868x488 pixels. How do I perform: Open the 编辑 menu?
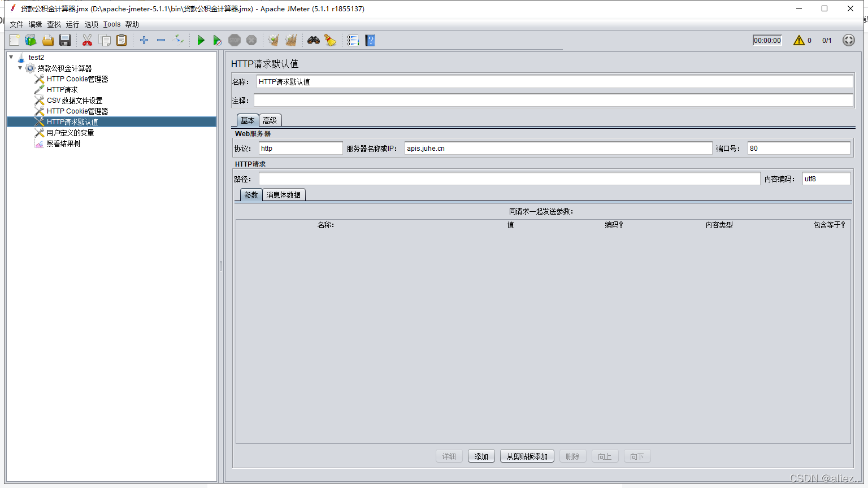click(x=35, y=24)
